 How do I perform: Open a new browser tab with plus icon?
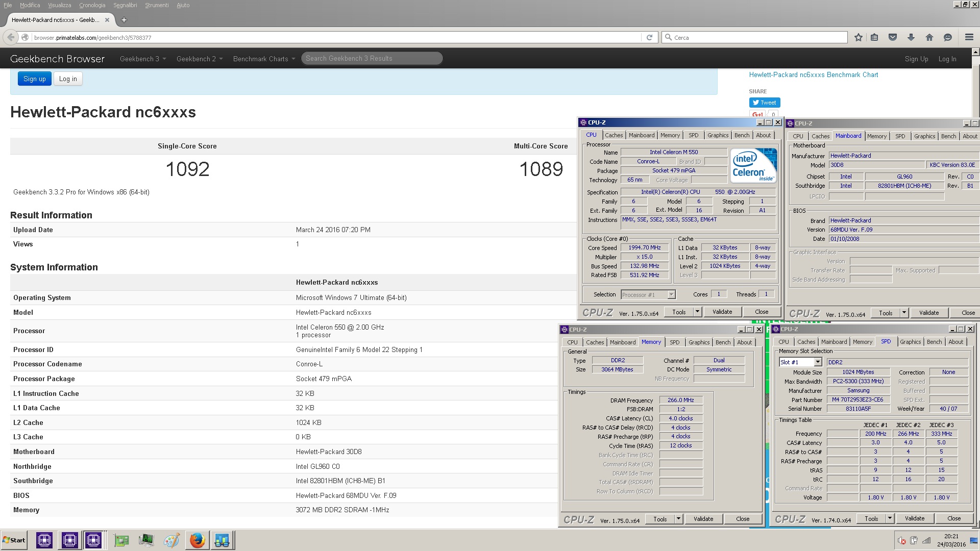click(124, 20)
